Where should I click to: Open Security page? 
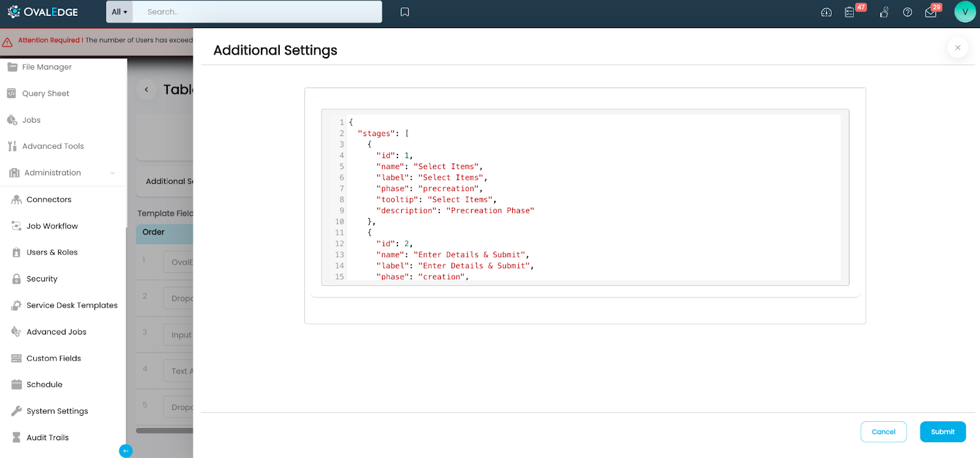[42, 279]
